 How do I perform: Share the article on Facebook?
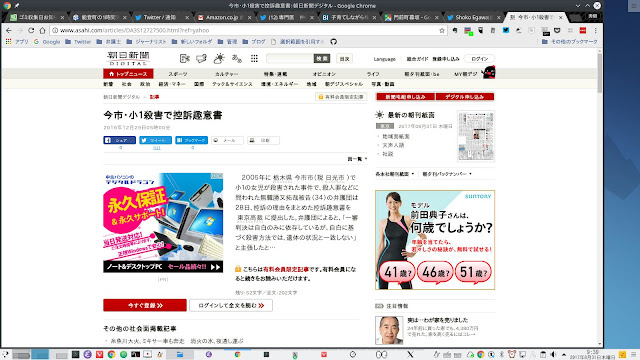coord(120,140)
